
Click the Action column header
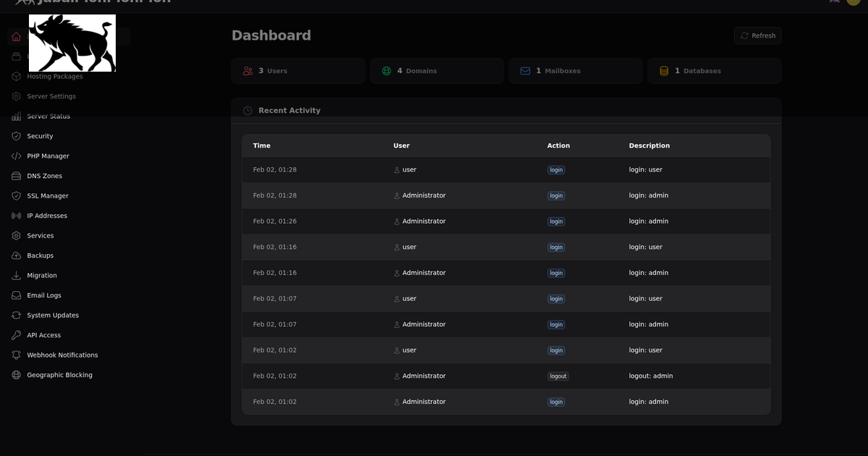[558, 145]
